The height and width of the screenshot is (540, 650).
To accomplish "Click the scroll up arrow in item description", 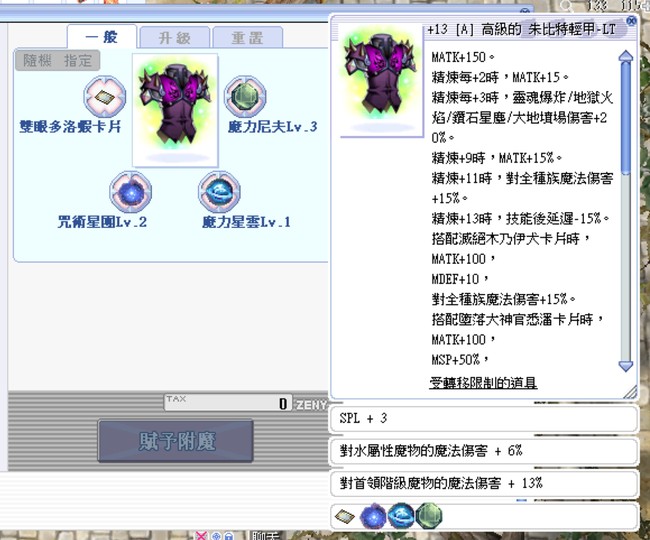I will tap(626, 52).
